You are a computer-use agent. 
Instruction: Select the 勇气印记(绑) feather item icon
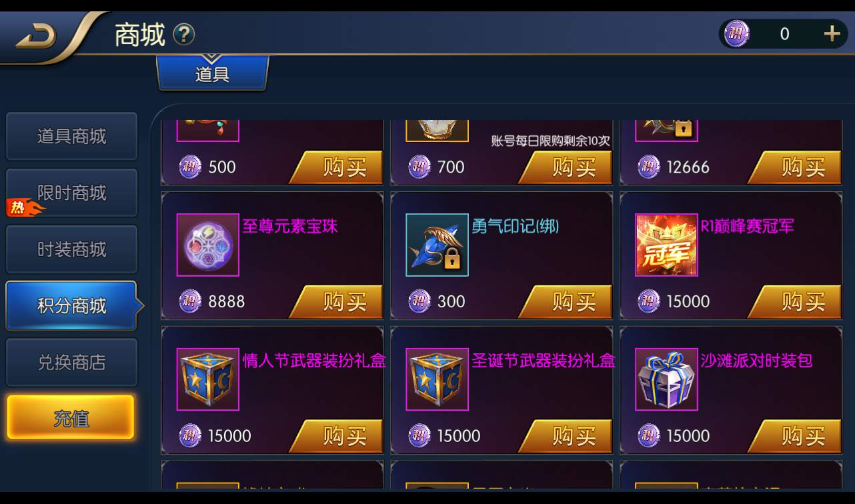point(438,245)
